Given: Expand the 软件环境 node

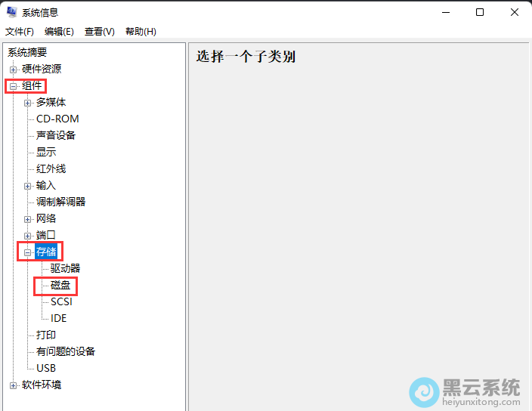Looking at the screenshot, I should click(13, 385).
